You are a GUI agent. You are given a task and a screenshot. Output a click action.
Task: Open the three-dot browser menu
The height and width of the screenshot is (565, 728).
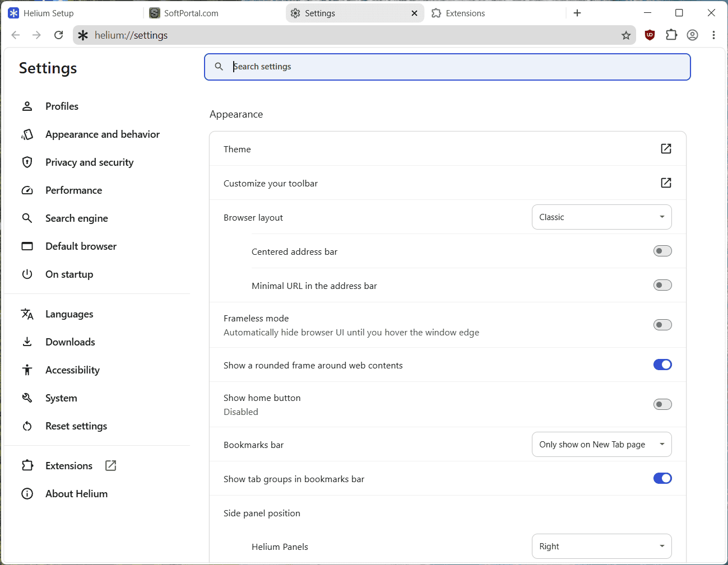point(713,35)
